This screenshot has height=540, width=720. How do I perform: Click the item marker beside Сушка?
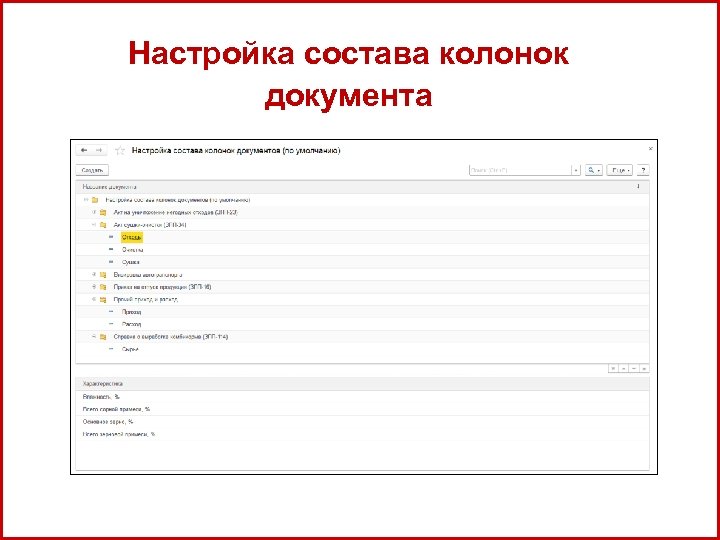point(111,262)
